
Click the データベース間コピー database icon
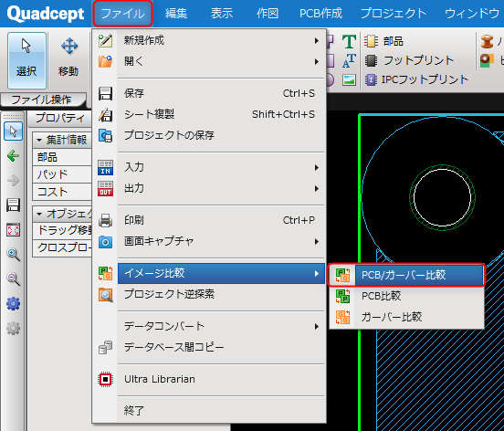point(105,347)
